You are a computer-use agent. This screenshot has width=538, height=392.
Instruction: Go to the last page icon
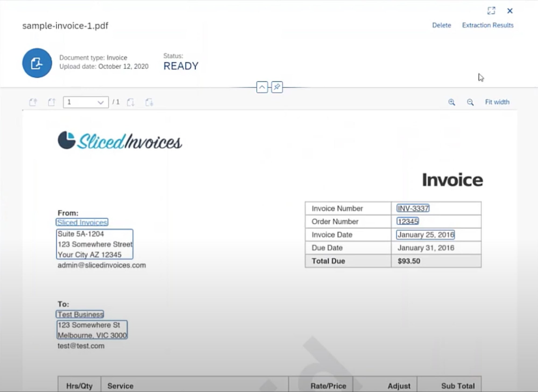point(149,102)
